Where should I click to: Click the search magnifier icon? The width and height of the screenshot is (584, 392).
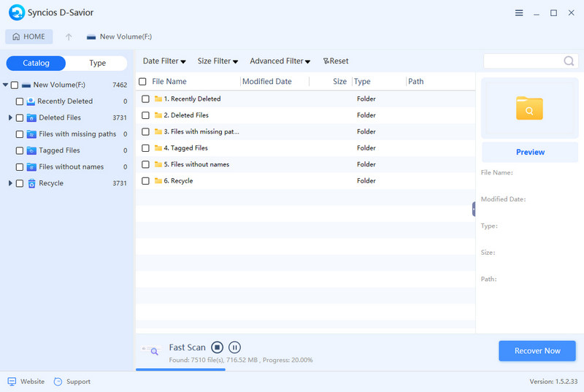569,61
